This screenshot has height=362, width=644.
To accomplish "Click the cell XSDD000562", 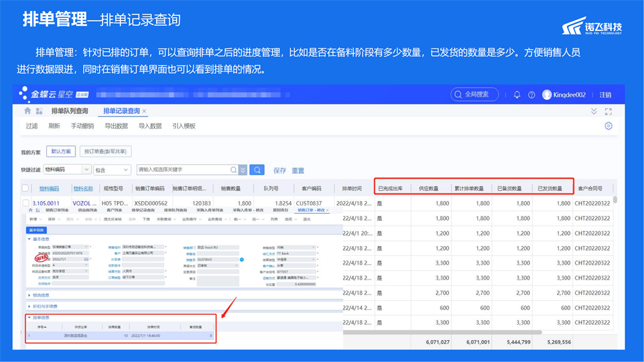I will coord(151,203).
